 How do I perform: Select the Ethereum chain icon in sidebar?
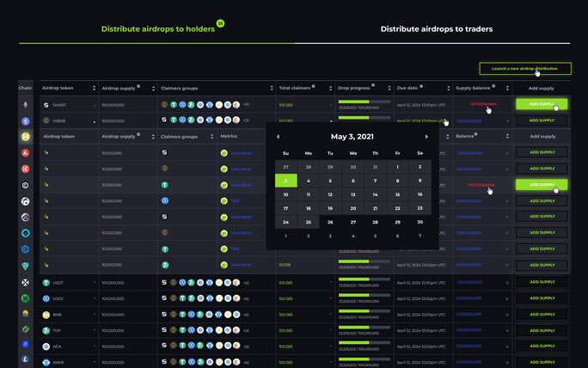click(x=26, y=105)
